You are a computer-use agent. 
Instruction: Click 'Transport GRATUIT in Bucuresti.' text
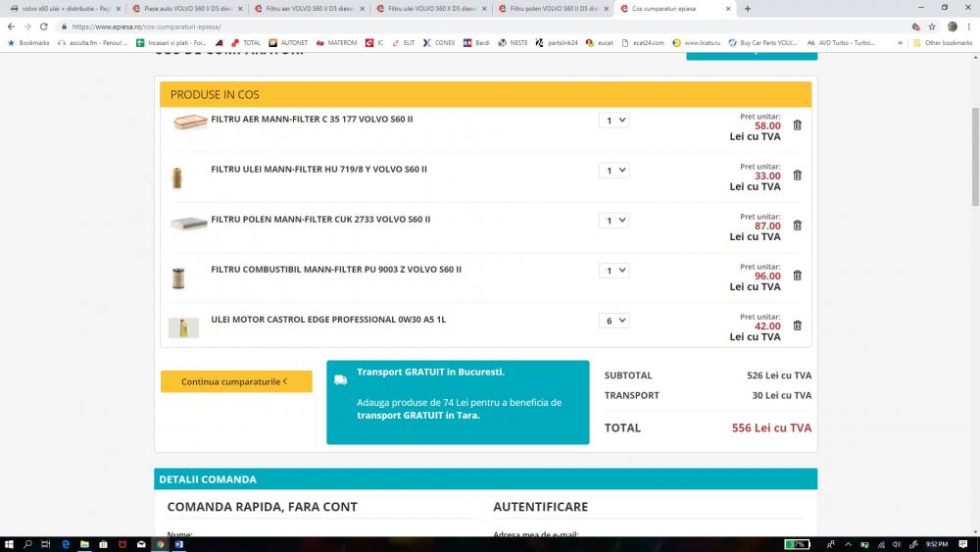(x=430, y=372)
